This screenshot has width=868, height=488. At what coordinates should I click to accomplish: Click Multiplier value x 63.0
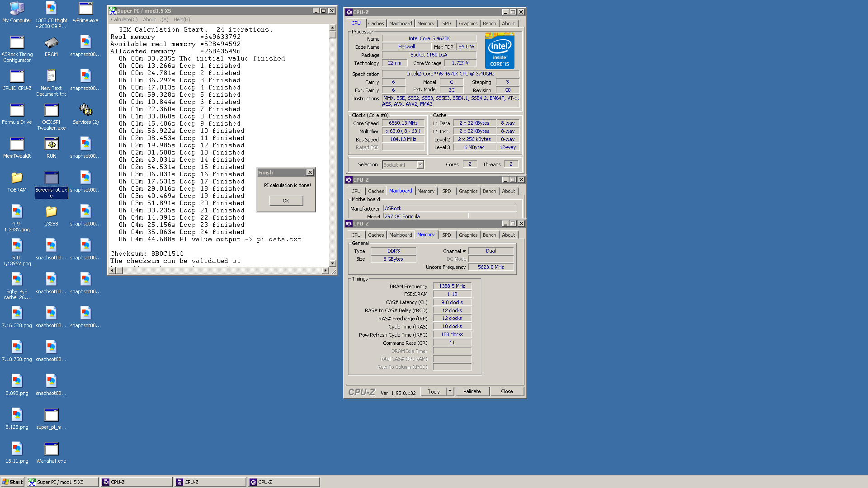(x=403, y=131)
